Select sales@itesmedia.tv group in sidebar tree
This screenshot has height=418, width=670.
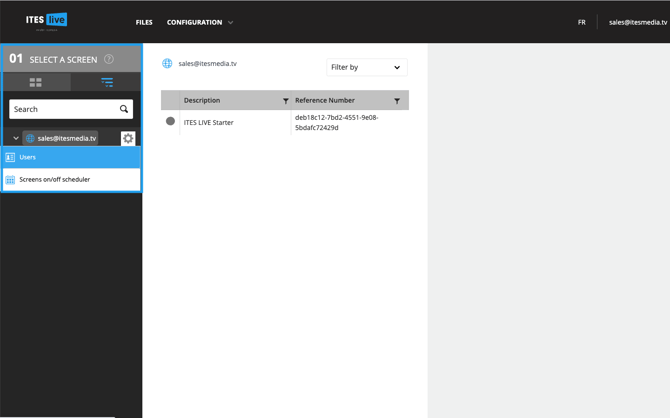(x=60, y=138)
